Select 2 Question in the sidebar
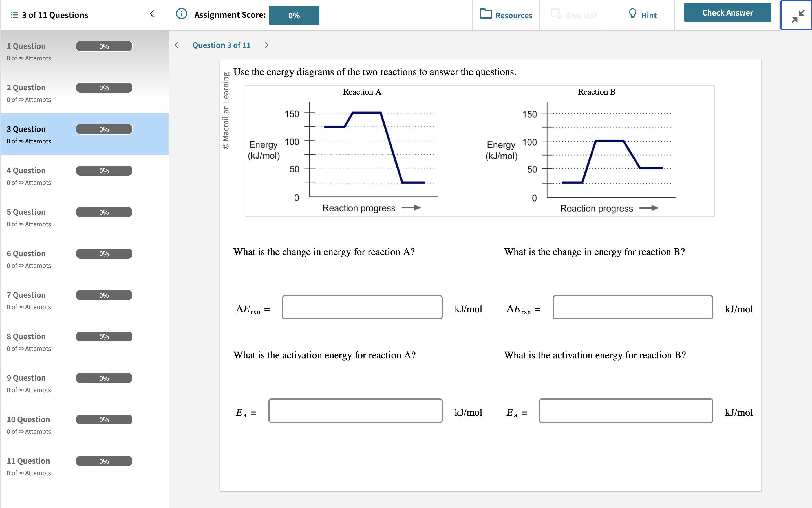Image resolution: width=812 pixels, height=508 pixels. tap(85, 93)
